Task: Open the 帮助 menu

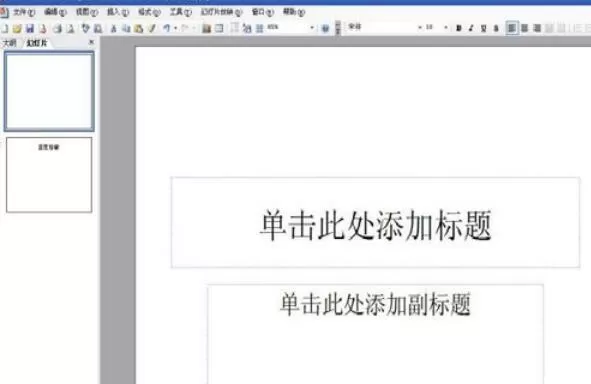Action: coord(294,12)
